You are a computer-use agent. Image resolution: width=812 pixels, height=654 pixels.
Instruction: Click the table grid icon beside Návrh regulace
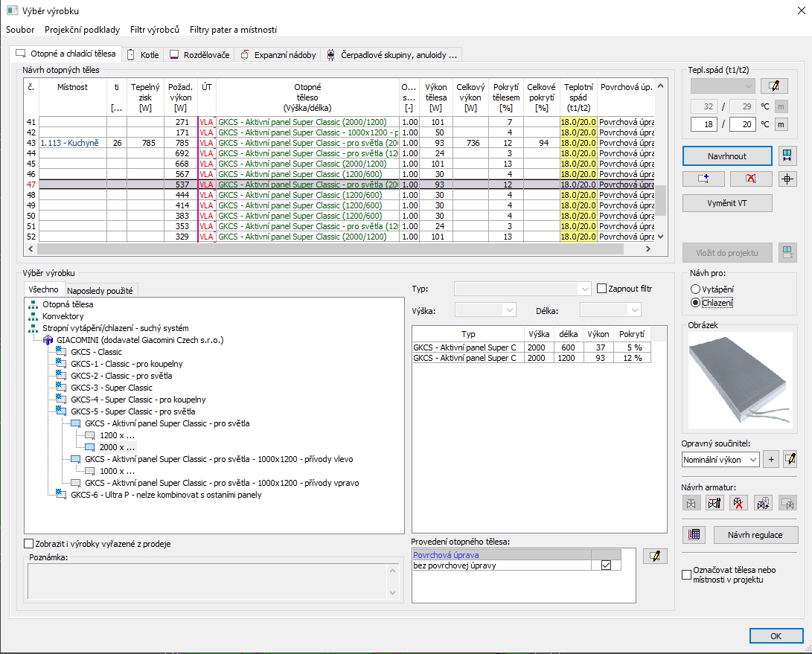coord(694,534)
